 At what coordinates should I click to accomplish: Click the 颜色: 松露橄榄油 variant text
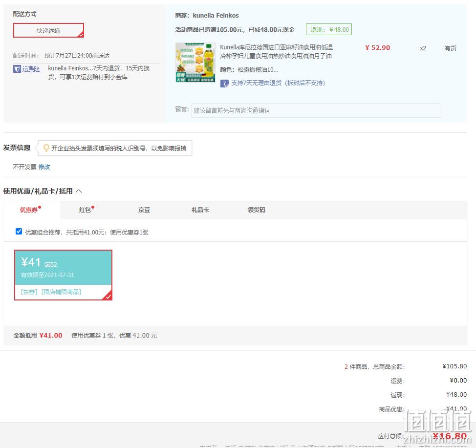[x=249, y=70]
